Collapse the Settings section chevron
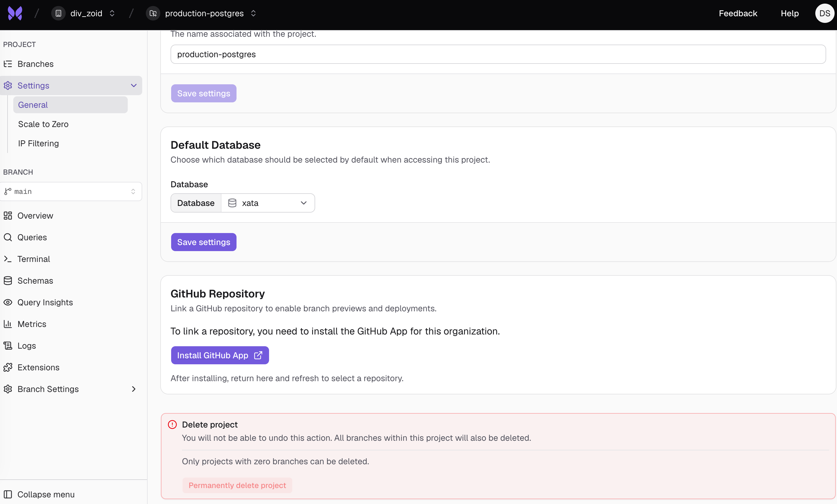 pyautogui.click(x=134, y=86)
